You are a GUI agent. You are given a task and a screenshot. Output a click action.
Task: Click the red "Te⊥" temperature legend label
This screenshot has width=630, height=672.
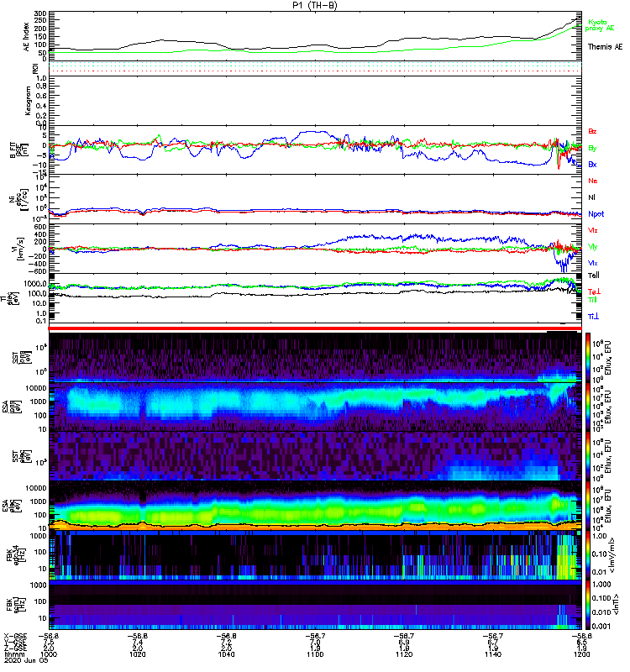coord(594,291)
